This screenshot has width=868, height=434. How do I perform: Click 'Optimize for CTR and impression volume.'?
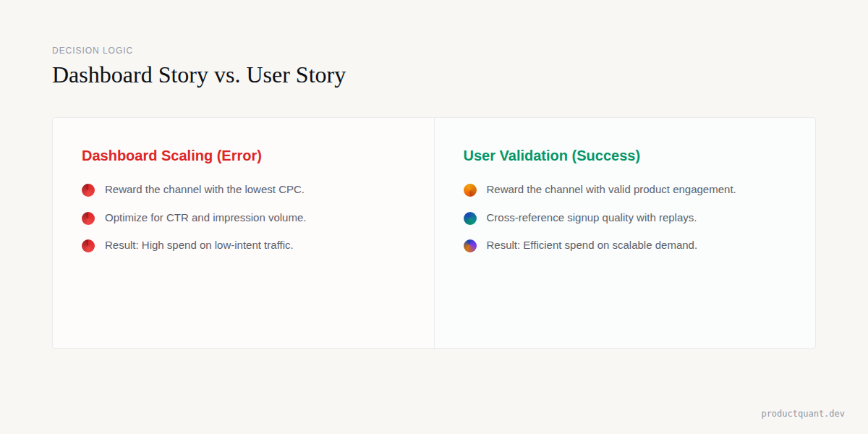click(205, 218)
